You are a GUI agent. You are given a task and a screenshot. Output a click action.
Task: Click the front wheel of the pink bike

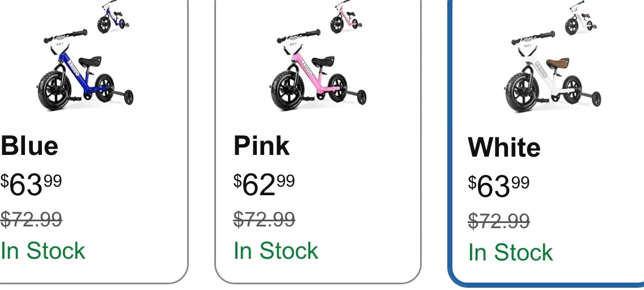287,90
